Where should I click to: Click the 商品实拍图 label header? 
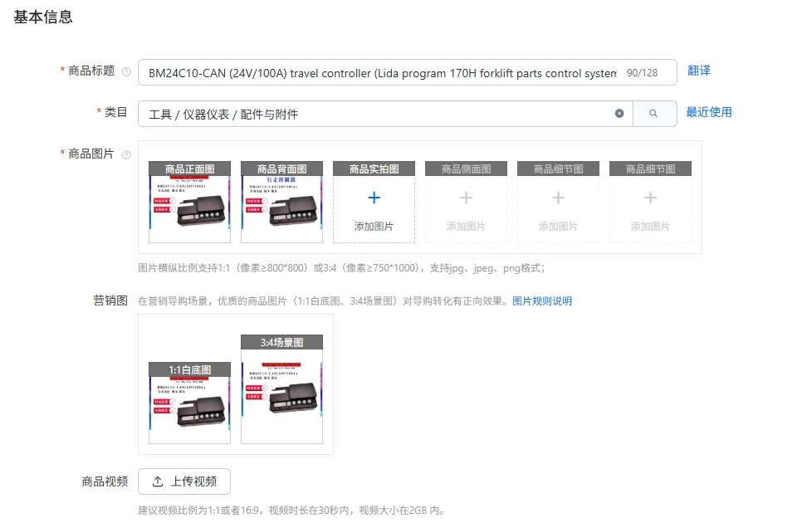pos(374,169)
